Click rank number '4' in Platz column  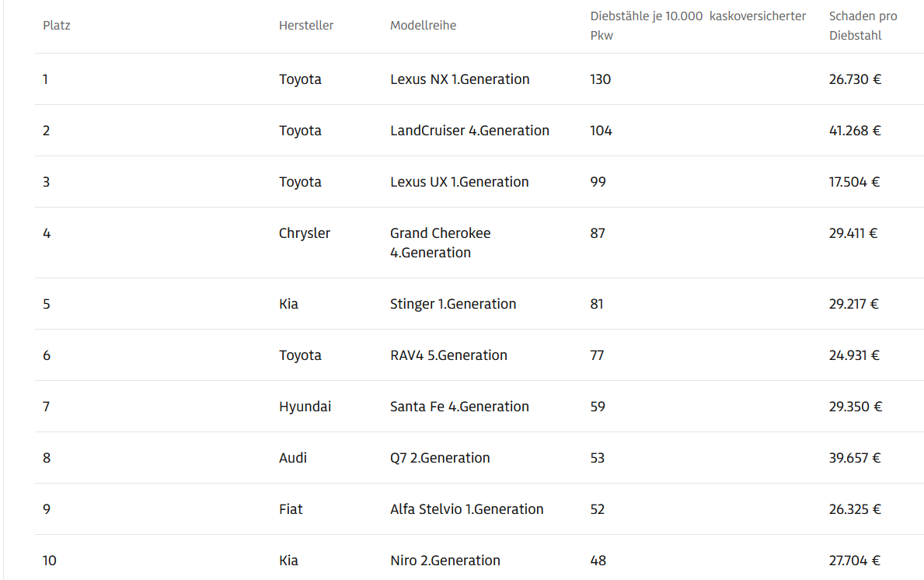click(47, 232)
